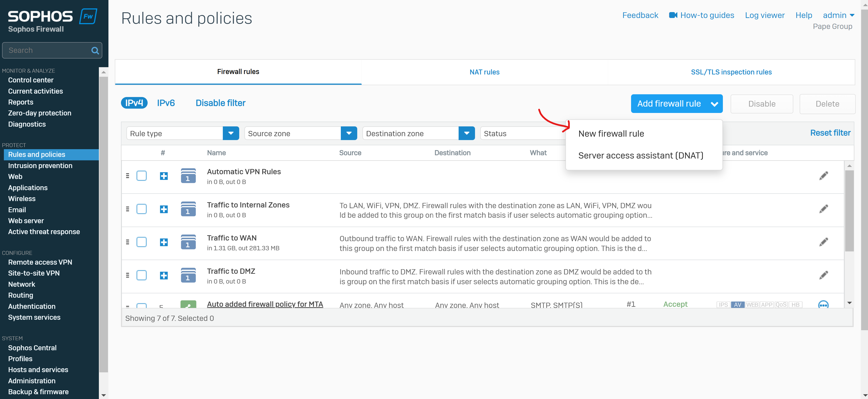This screenshot has height=399, width=868.
Task: Click the Delete button
Action: coord(827,104)
